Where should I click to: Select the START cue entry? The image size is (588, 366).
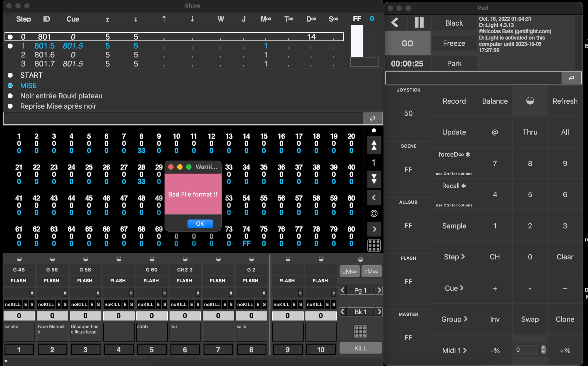coord(31,75)
